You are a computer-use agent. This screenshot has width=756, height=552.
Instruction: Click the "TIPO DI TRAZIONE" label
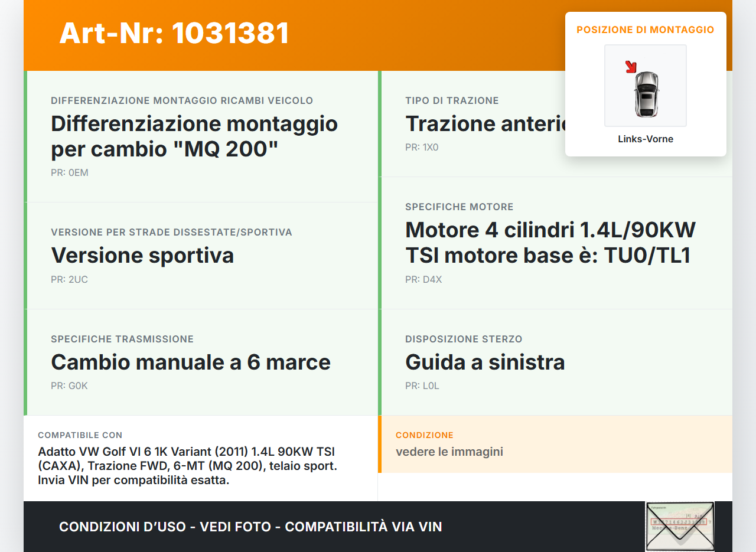point(452,101)
